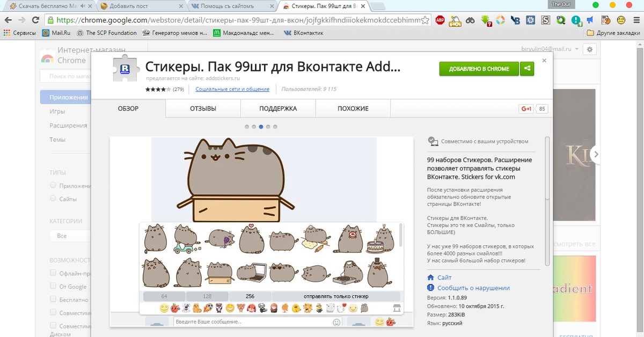
Task: Open The SCP Foundation bookmark
Action: click(106, 32)
